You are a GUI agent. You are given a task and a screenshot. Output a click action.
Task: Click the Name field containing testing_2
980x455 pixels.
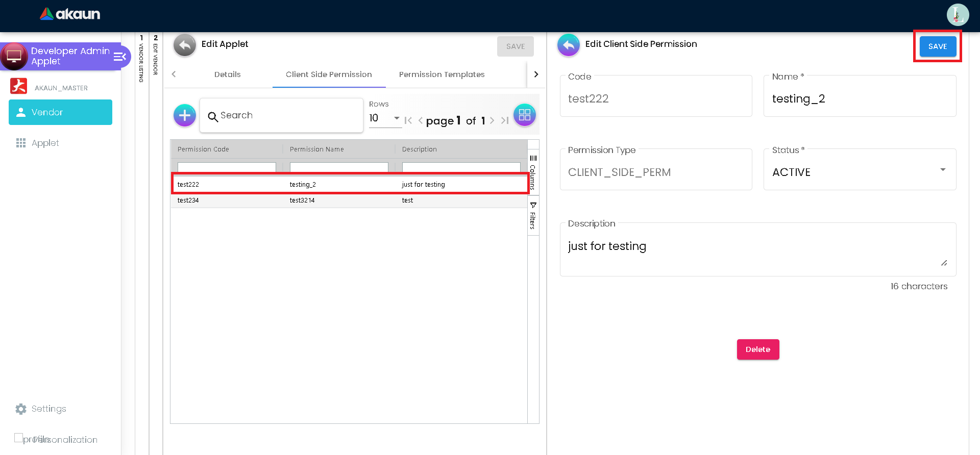click(x=860, y=99)
